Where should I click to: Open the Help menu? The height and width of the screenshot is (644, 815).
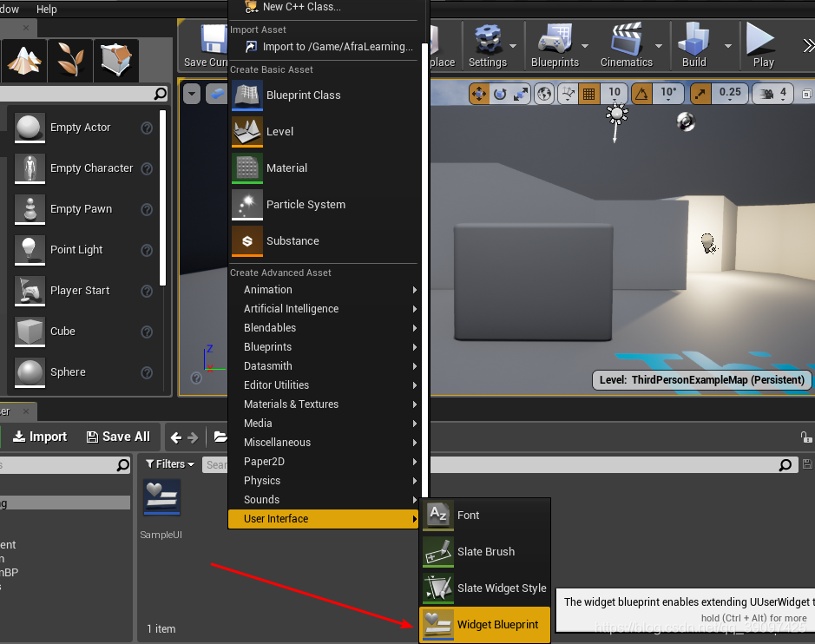coord(46,9)
